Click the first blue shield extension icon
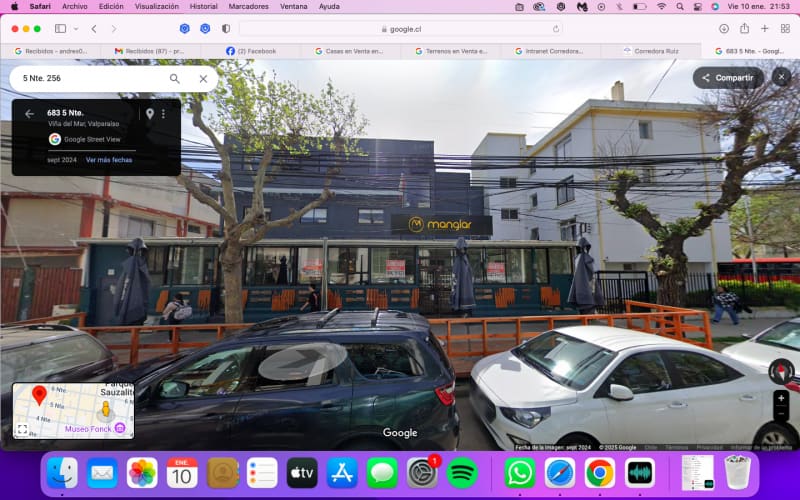Screen dimensions: 800x500 click(x=185, y=29)
